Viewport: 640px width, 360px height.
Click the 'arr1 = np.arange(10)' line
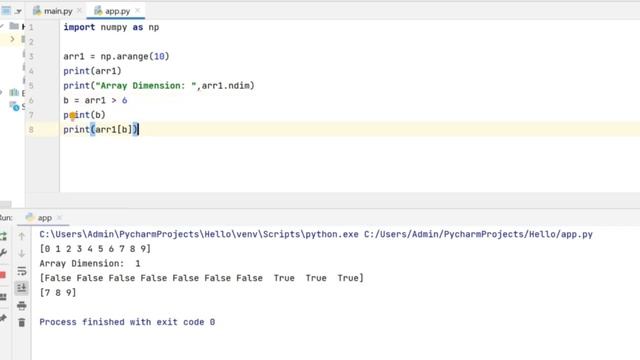pyautogui.click(x=116, y=56)
